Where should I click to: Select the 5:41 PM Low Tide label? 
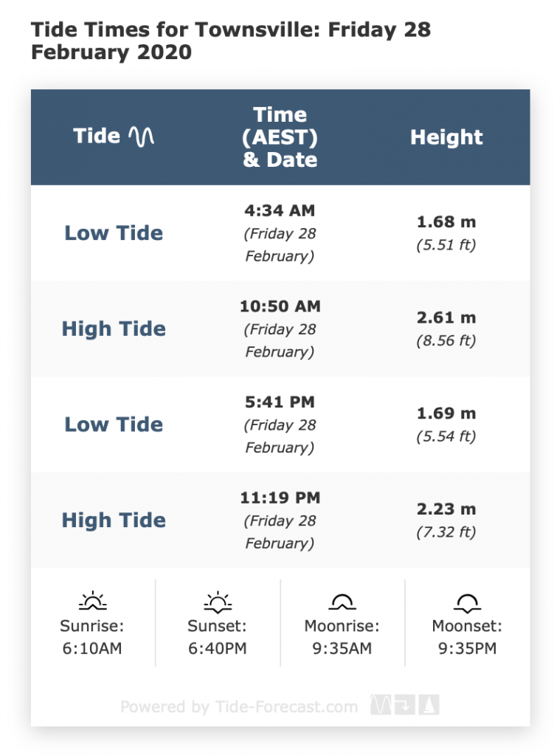114,425
